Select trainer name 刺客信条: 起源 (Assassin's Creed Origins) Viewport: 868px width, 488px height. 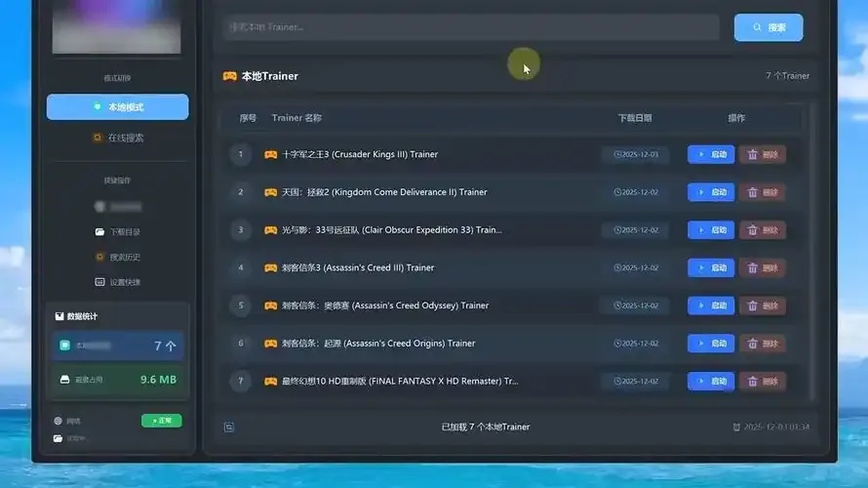(x=378, y=344)
